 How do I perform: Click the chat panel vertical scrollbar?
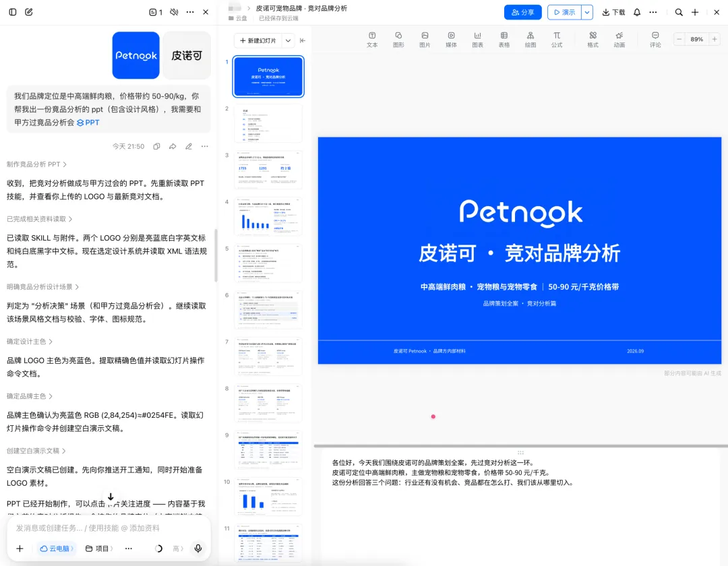pyautogui.click(x=216, y=255)
